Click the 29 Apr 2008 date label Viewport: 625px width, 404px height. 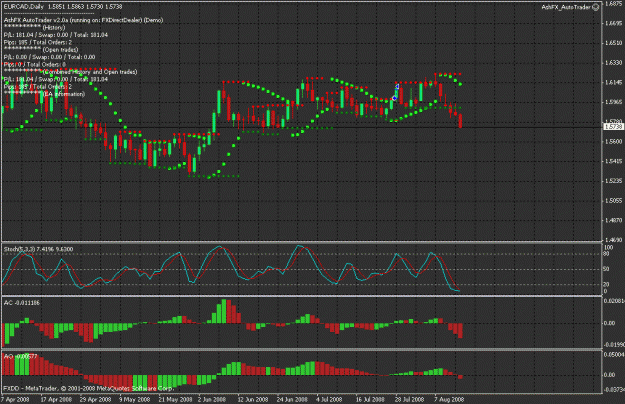point(95,399)
